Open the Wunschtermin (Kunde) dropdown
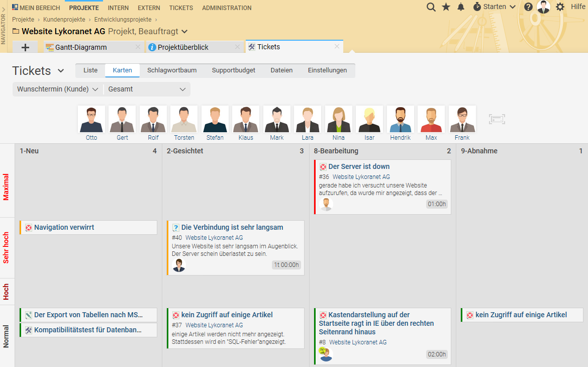588x367 pixels. point(57,89)
